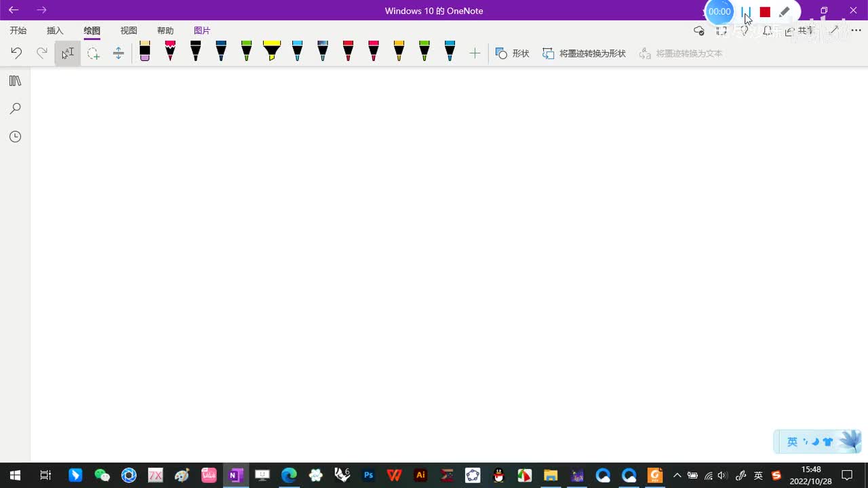Image resolution: width=868 pixels, height=488 pixels.
Task: Toggle the 英 input language in the tray
Action: (758, 475)
